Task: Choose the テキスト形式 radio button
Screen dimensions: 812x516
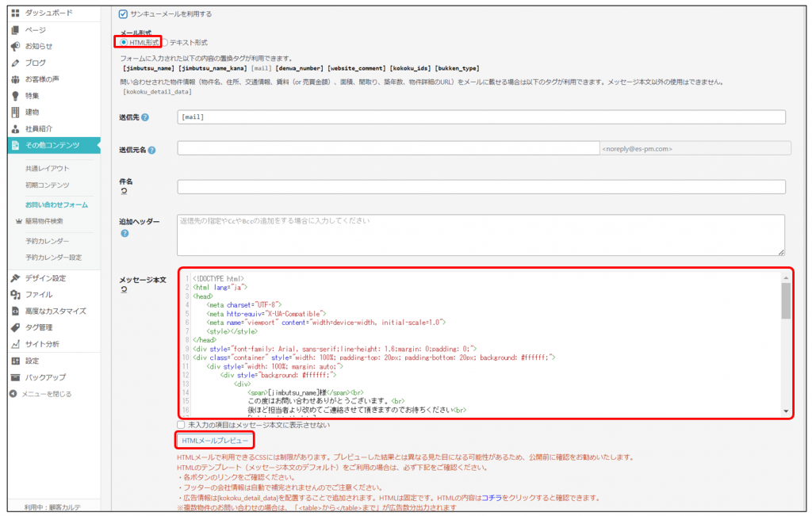Action: 165,42
